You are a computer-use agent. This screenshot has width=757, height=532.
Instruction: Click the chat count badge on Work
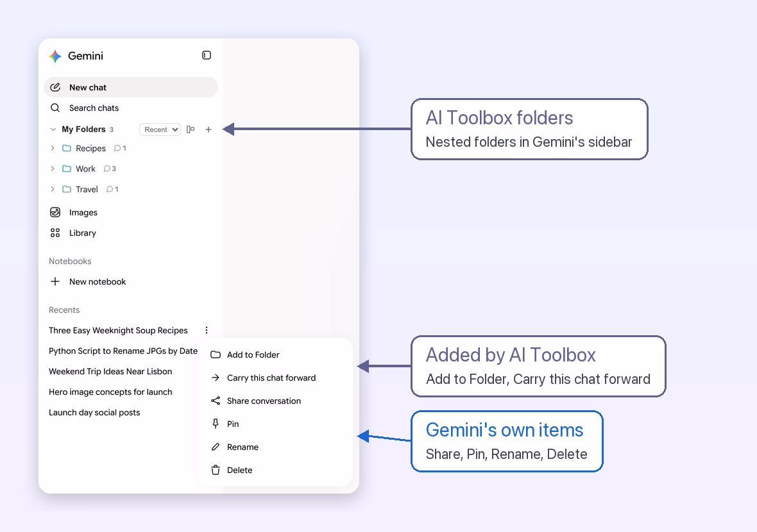pos(110,169)
